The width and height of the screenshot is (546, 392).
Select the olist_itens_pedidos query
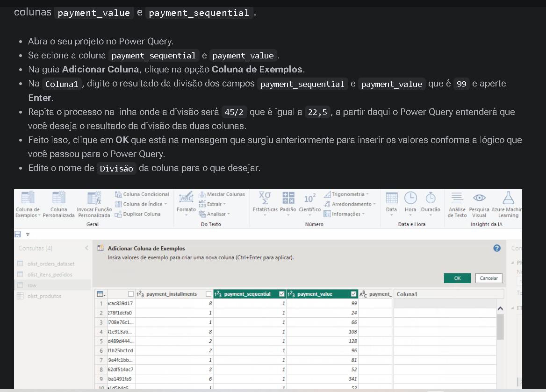pyautogui.click(x=50, y=275)
